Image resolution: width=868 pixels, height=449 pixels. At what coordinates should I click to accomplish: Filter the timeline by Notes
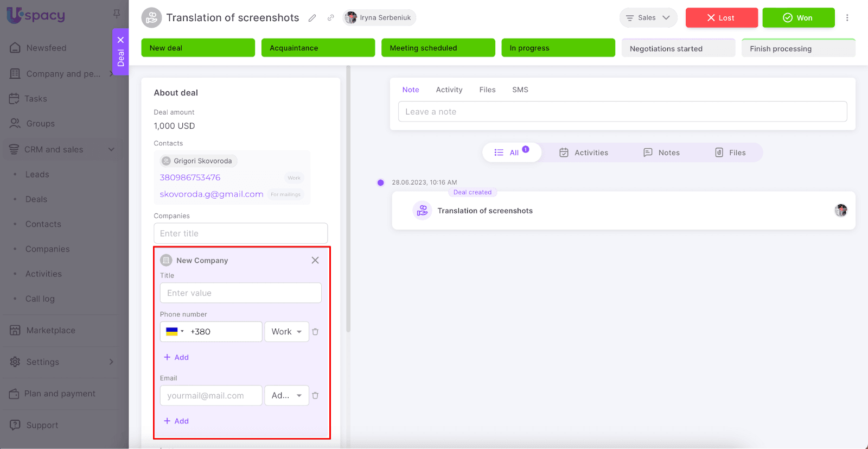pos(661,153)
